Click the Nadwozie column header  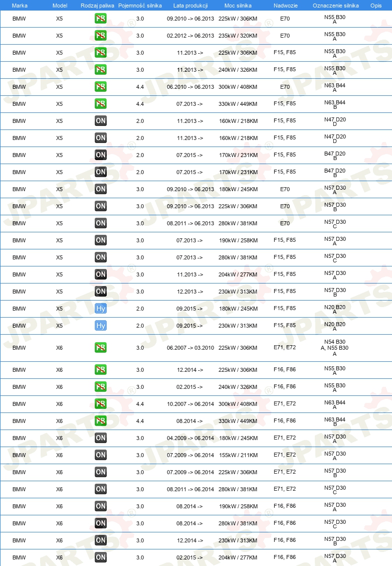coord(286,6)
